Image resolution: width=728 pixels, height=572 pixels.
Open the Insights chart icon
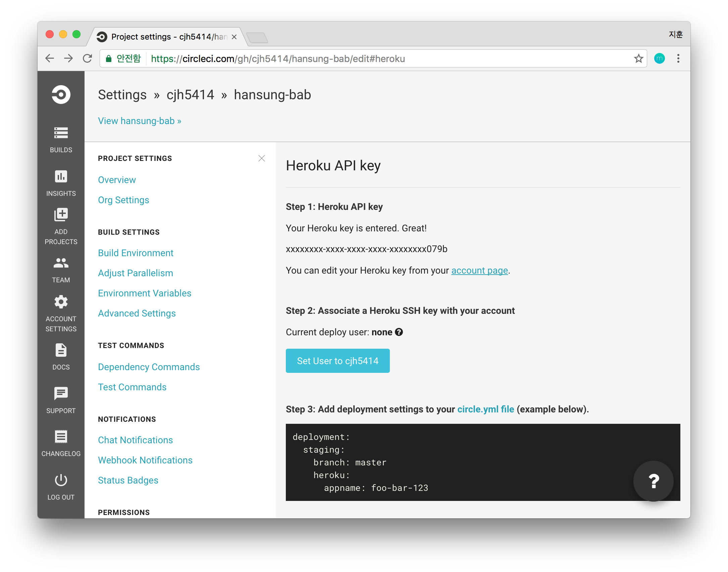click(x=61, y=176)
